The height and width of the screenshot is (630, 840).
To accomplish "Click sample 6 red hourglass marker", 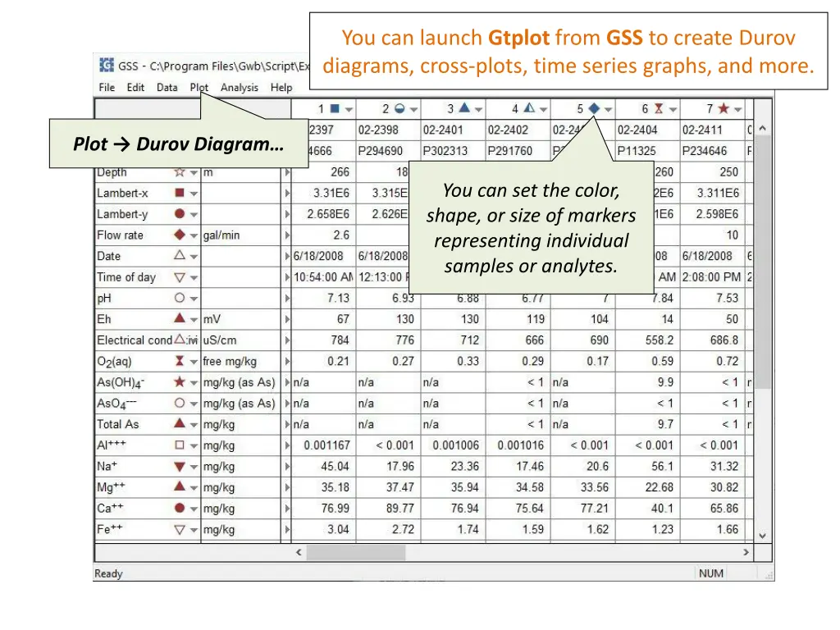I will coord(659,109).
